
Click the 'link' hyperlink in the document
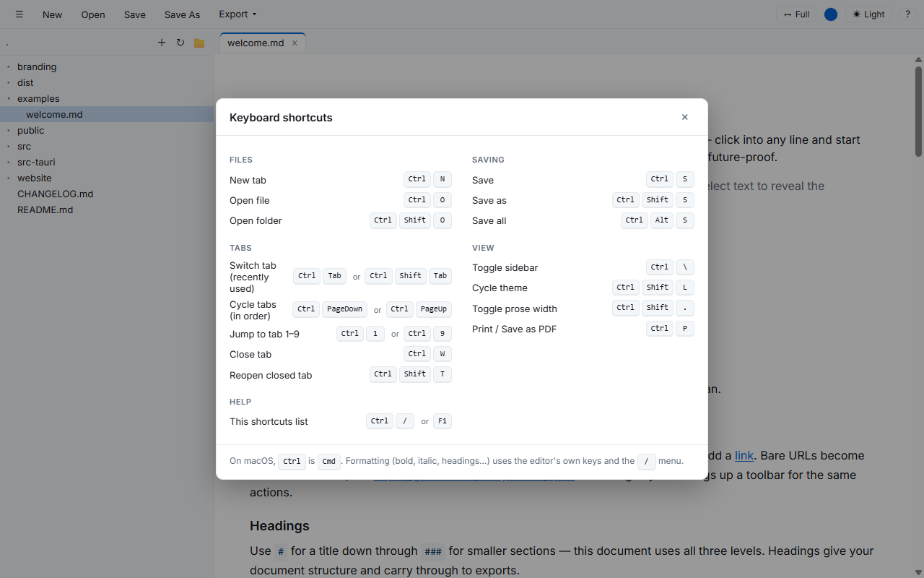pos(744,455)
